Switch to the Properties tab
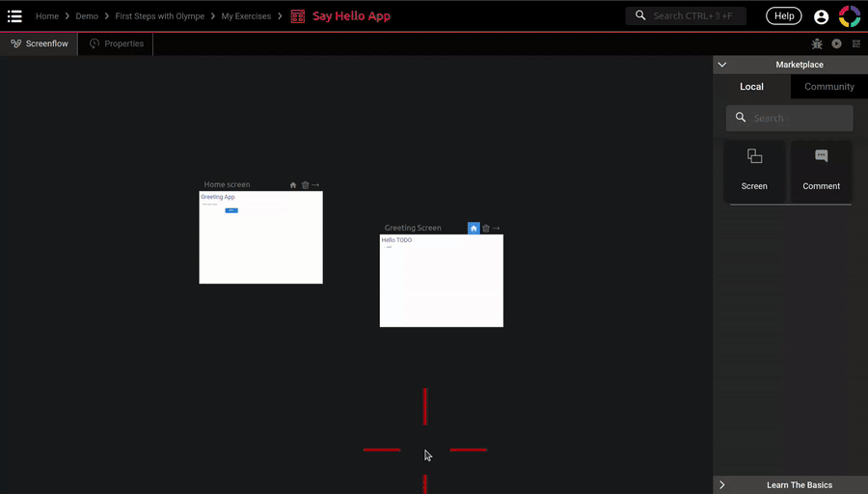Viewport: 868px width, 494px height. (x=117, y=43)
